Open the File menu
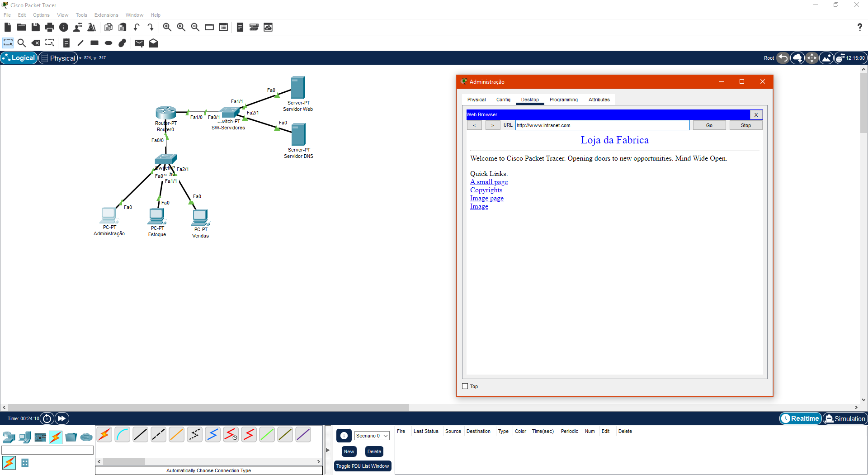Viewport: 868px width, 475px height. (x=7, y=15)
